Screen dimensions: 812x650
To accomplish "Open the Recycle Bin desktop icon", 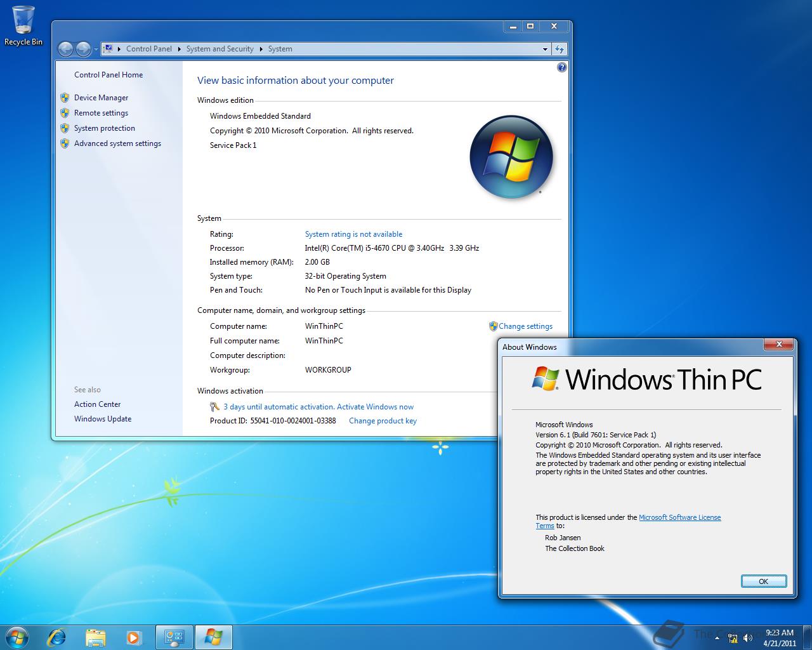I will click(x=23, y=25).
